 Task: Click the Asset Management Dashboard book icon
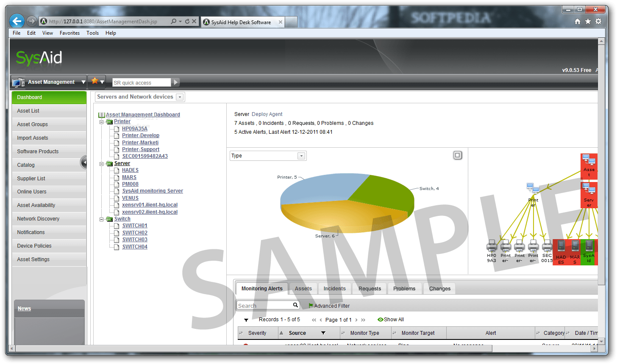click(x=102, y=114)
